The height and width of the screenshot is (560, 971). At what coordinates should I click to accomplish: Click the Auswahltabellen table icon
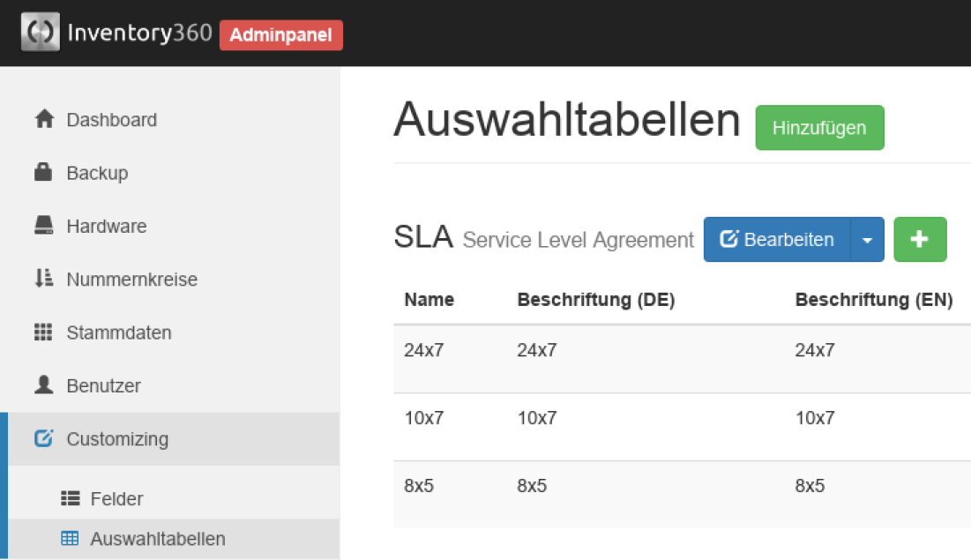[x=70, y=538]
